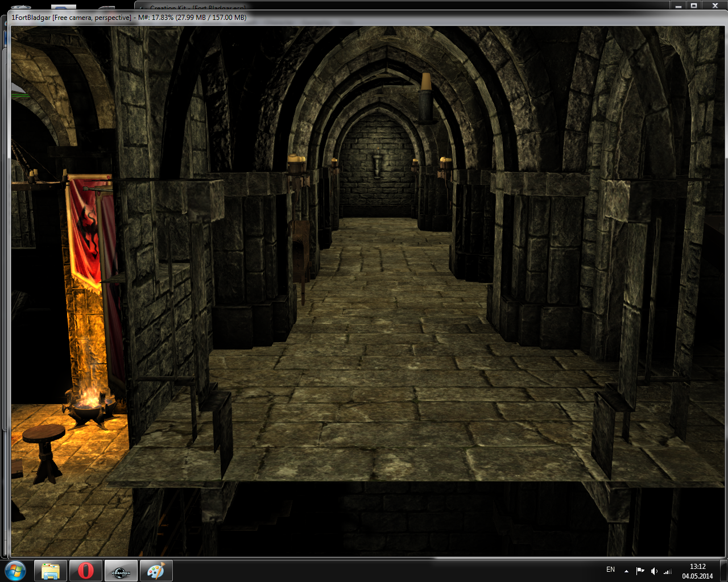Select the wall sconce on far wall
The image size is (728, 582).
(x=377, y=164)
